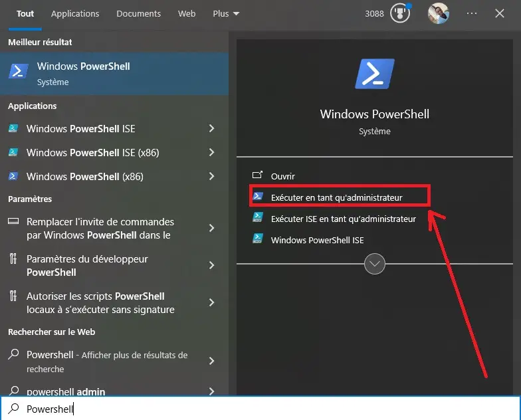Open the Applications filter tab

75,13
